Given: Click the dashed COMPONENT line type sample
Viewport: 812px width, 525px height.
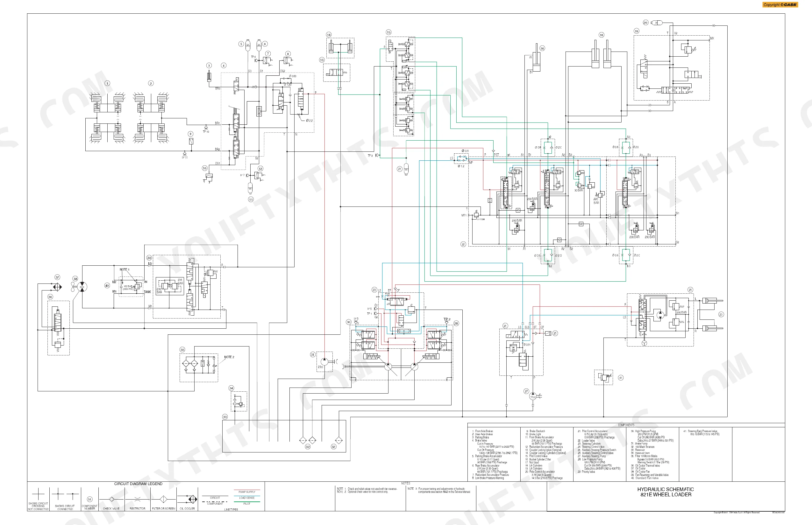Looking at the screenshot, I should pyautogui.click(x=215, y=501).
